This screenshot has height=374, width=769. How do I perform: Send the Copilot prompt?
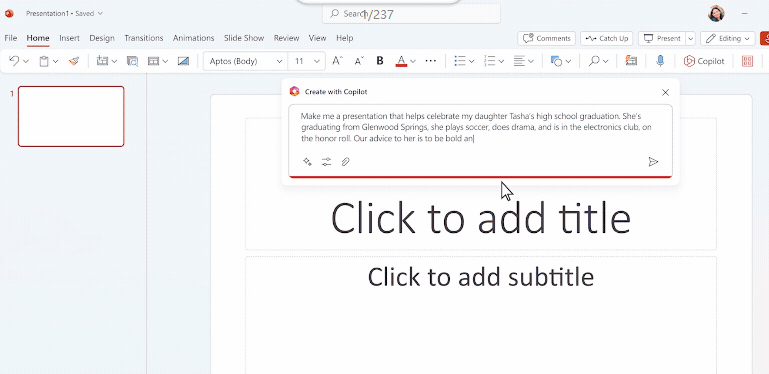coord(653,161)
